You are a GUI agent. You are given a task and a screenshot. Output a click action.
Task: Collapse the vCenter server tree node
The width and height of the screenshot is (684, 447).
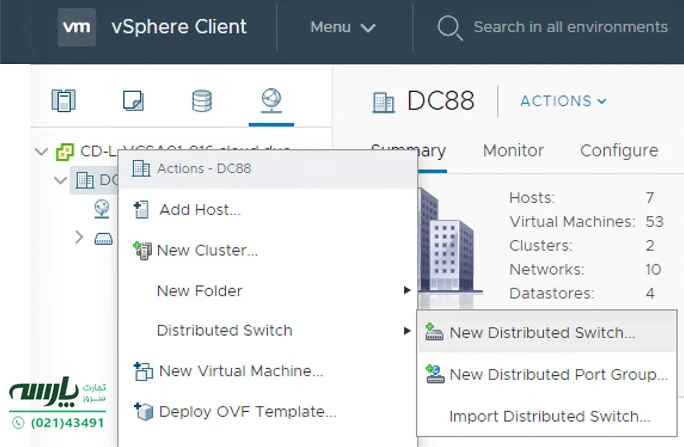(x=41, y=152)
